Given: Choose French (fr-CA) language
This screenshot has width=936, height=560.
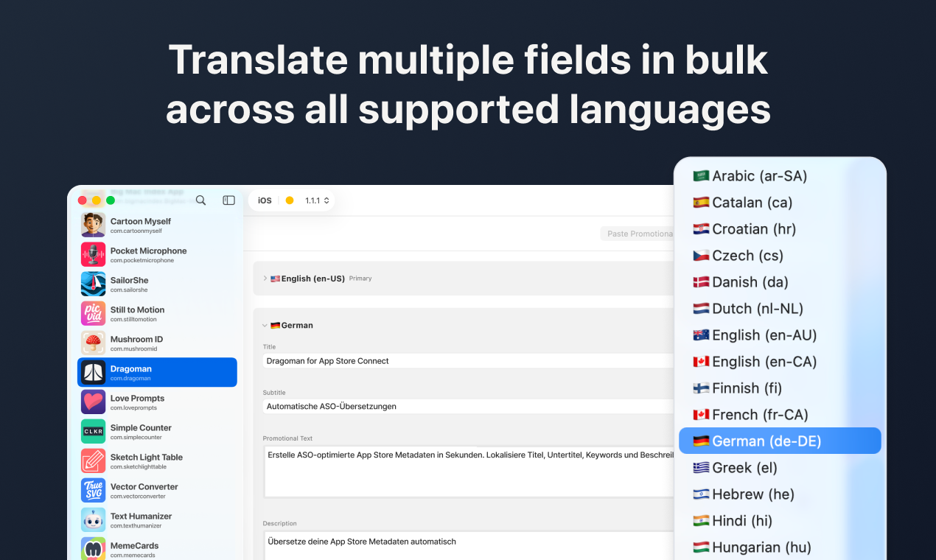Looking at the screenshot, I should [x=780, y=415].
